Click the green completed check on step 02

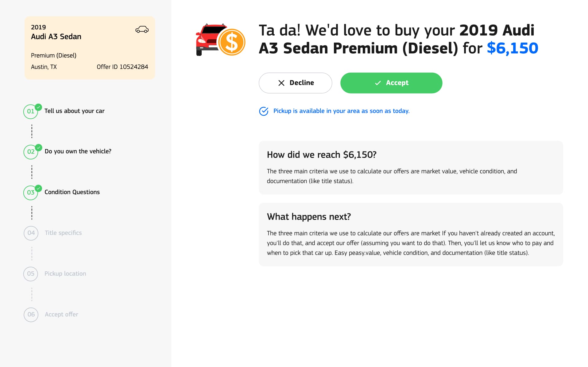(x=38, y=147)
